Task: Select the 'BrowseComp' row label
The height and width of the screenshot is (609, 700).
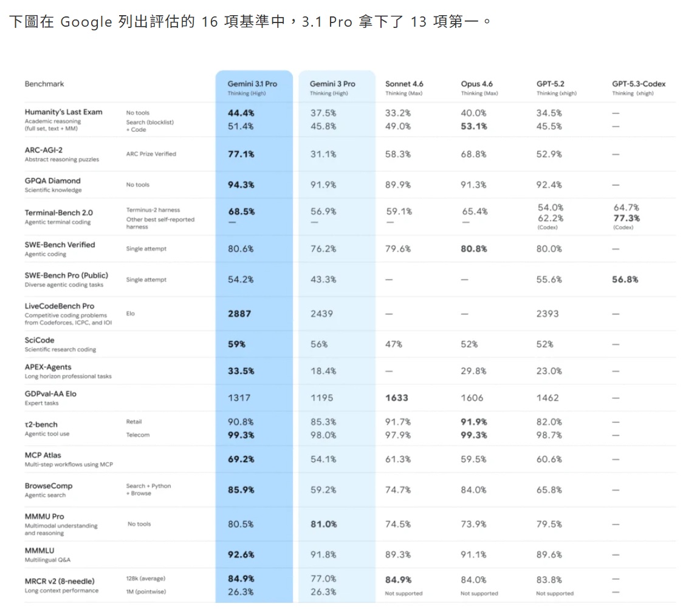Action: point(48,486)
